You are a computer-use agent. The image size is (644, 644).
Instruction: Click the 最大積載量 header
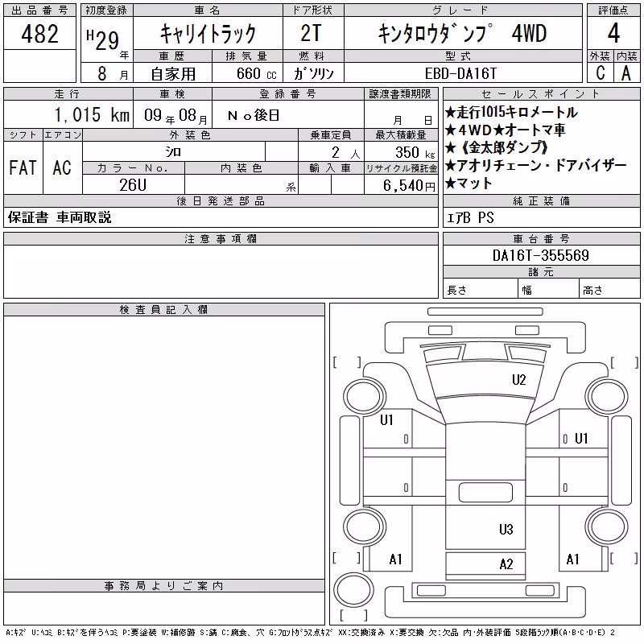[401, 134]
